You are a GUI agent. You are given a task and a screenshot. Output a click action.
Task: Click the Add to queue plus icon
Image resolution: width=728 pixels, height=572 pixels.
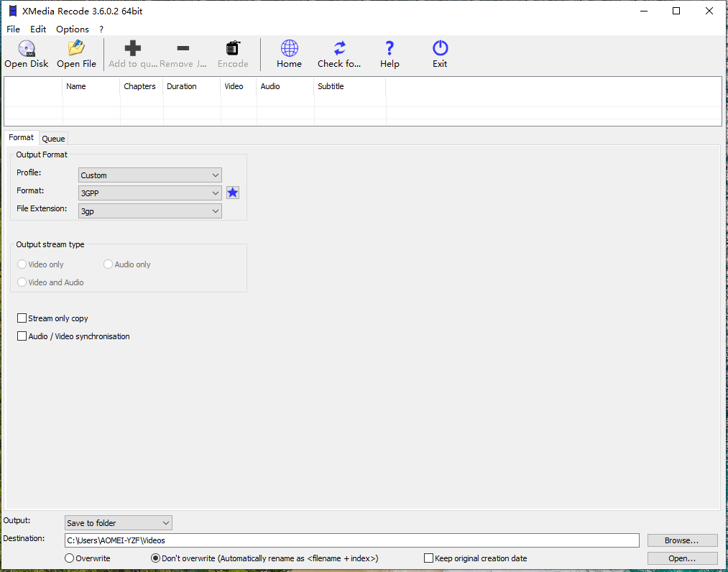tap(133, 48)
